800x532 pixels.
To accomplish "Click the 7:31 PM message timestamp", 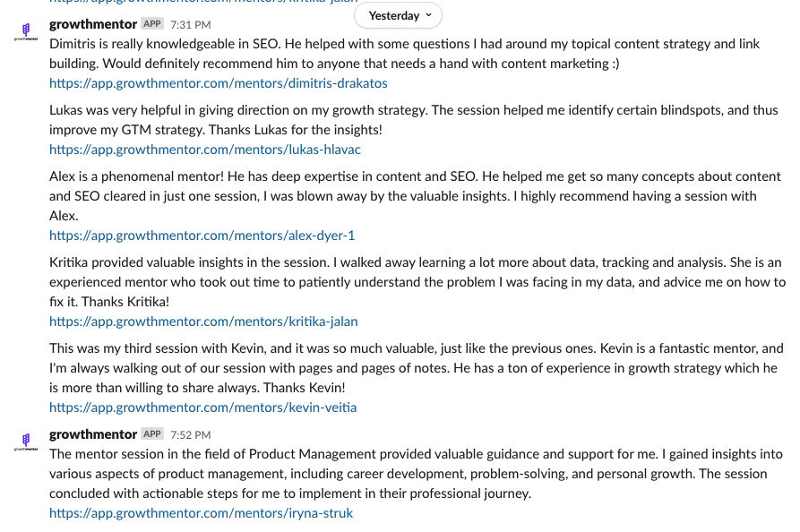I will [x=190, y=24].
